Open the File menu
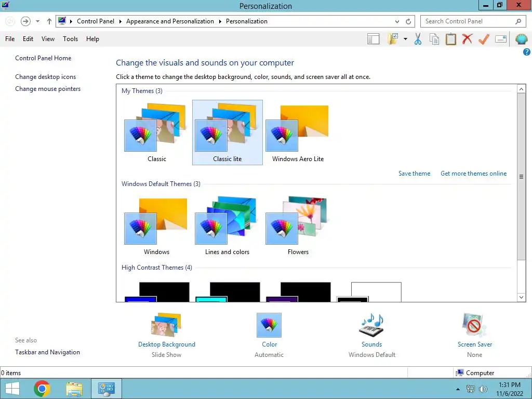 coord(10,39)
